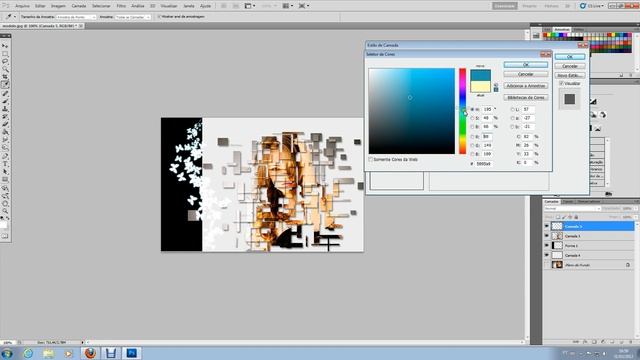640x360 pixels.
Task: Click Cancelar in the color picker dialog
Action: [x=526, y=74]
